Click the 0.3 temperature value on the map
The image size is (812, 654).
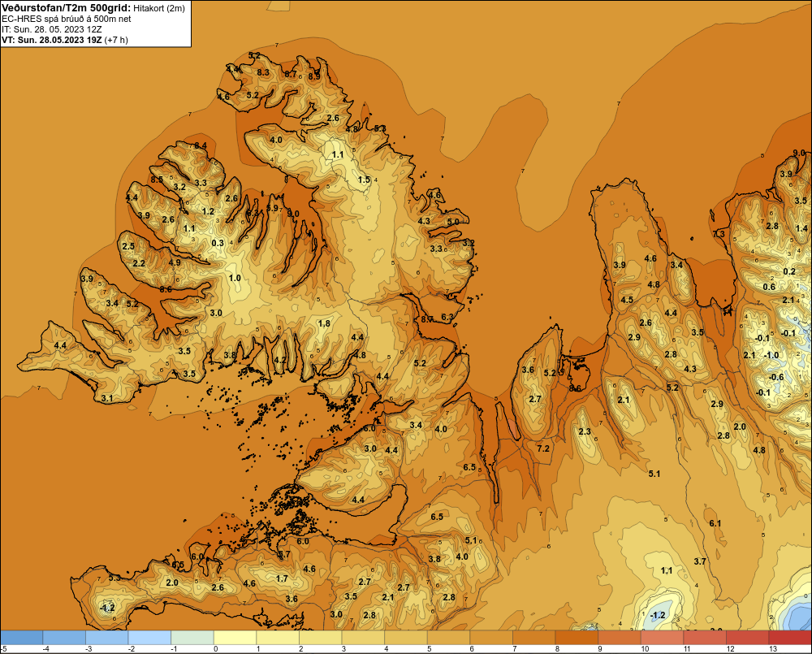(x=218, y=243)
